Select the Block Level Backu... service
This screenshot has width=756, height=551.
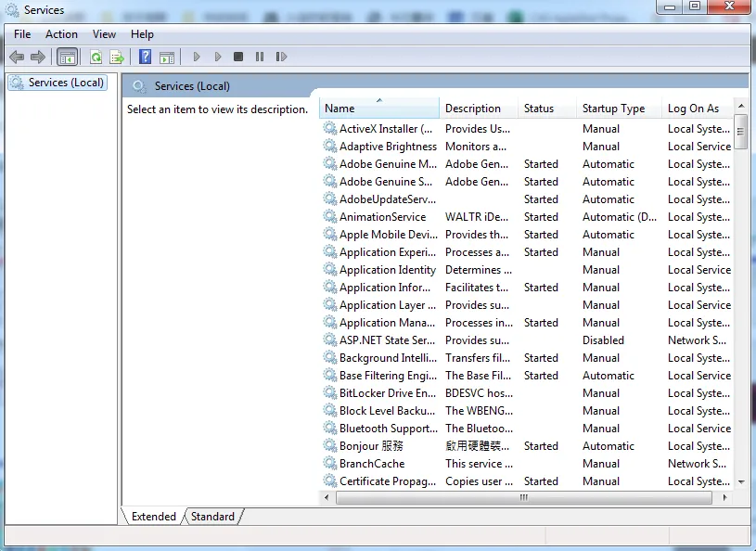(527, 410)
